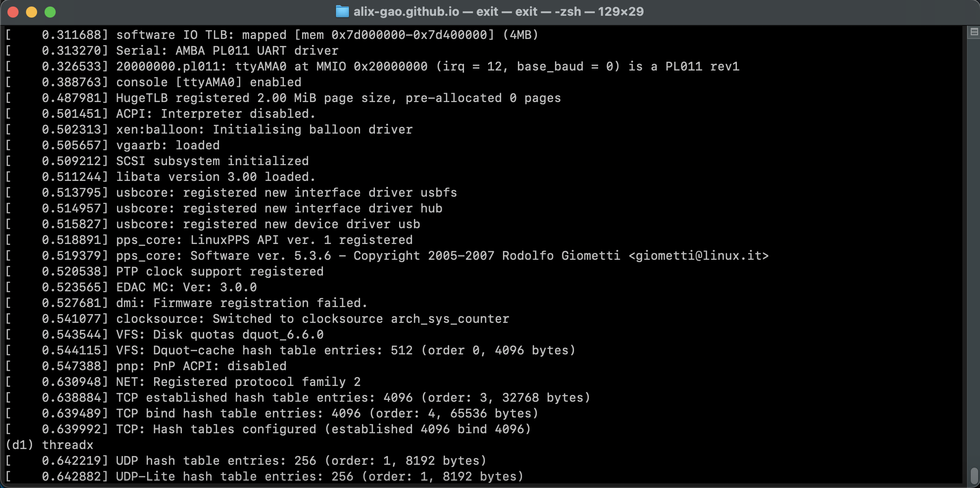Click the email '<giometti@linux.it>'
This screenshot has height=488, width=980.
(x=698, y=256)
